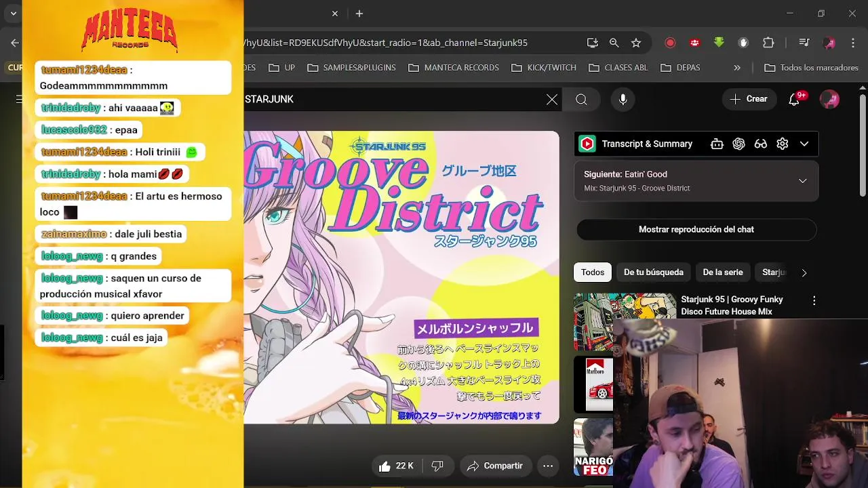Select the Todos filter chip
Viewport: 868px width, 488px height.
[593, 272]
